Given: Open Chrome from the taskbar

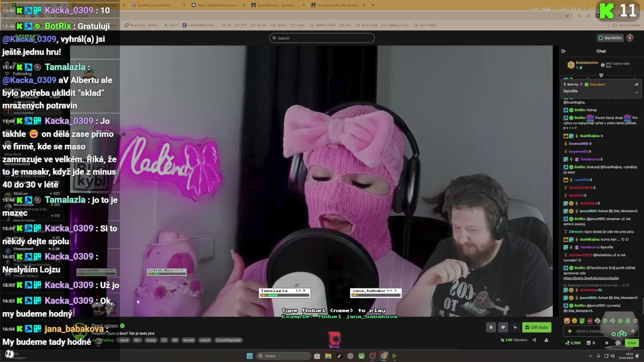Looking at the screenshot, I should 384,356.
